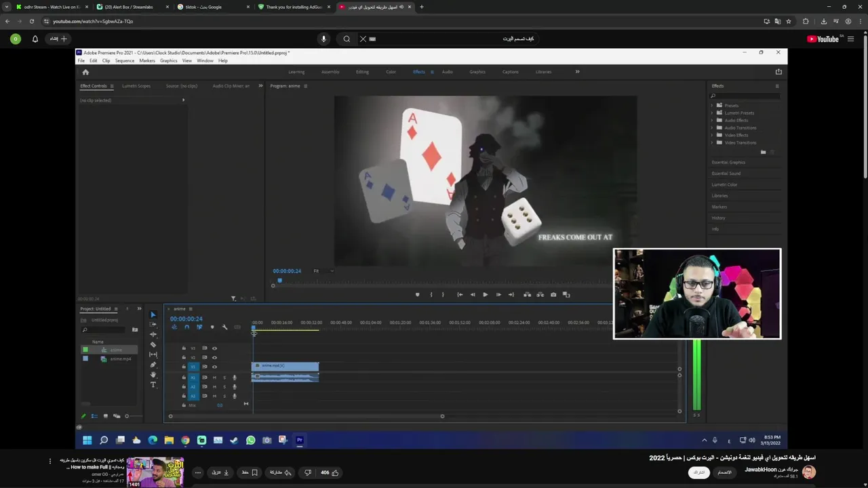Switch to the Editing workspace

tap(363, 72)
